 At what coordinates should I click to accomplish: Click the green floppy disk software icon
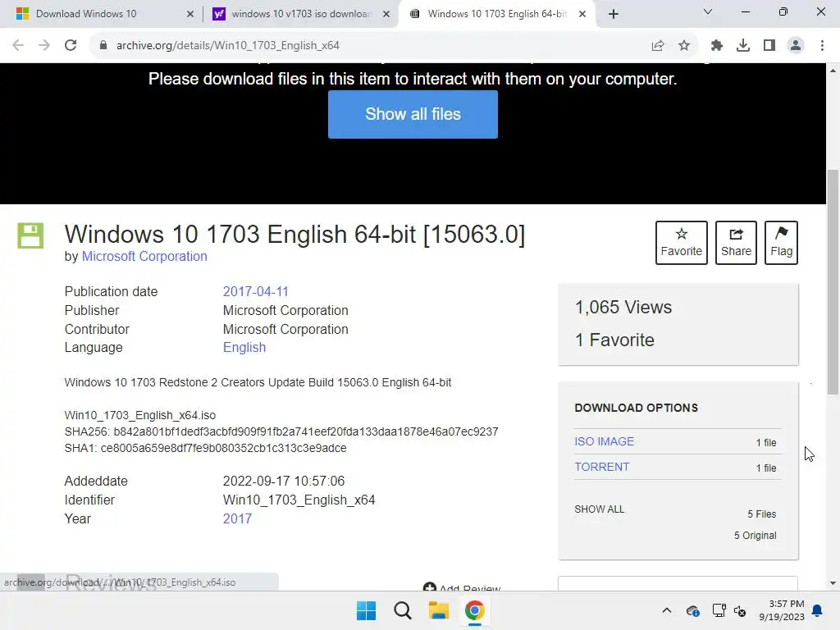pyautogui.click(x=30, y=235)
